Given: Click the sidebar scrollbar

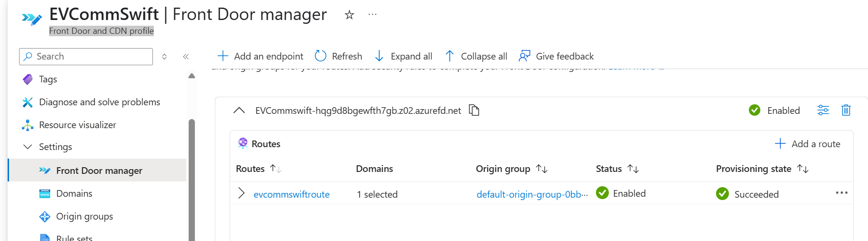Looking at the screenshot, I should pyautogui.click(x=192, y=180).
